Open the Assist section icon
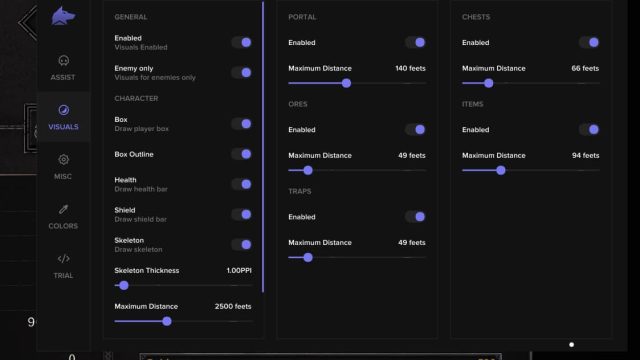The width and height of the screenshot is (640, 360). [63, 61]
